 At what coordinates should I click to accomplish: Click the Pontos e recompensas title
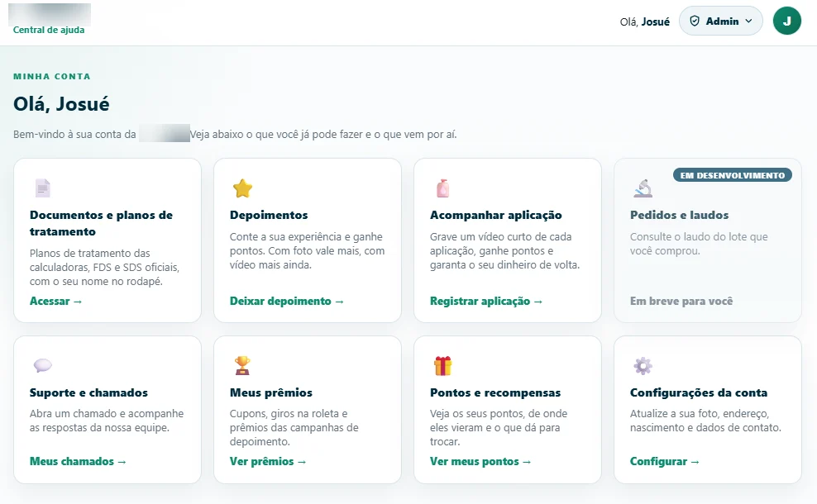point(495,392)
